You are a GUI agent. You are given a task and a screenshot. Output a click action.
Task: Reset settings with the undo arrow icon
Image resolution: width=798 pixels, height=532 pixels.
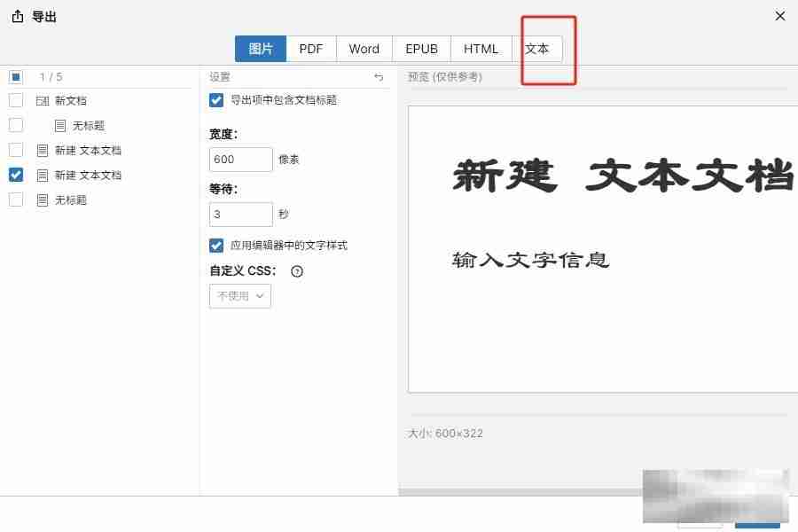coord(379,77)
